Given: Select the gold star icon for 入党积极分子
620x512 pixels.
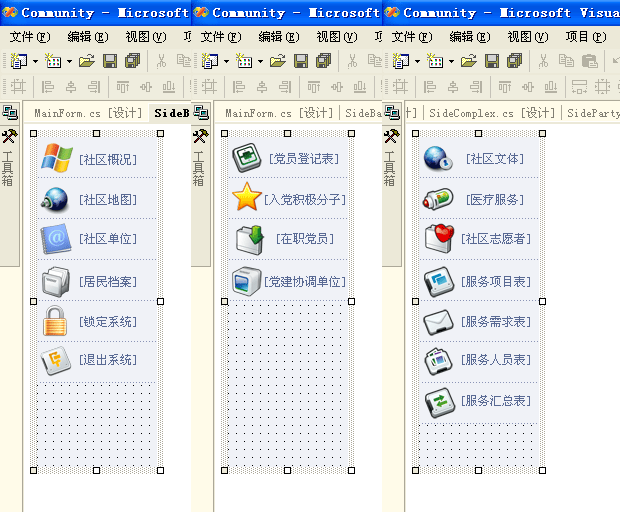Looking at the screenshot, I should pos(246,197).
